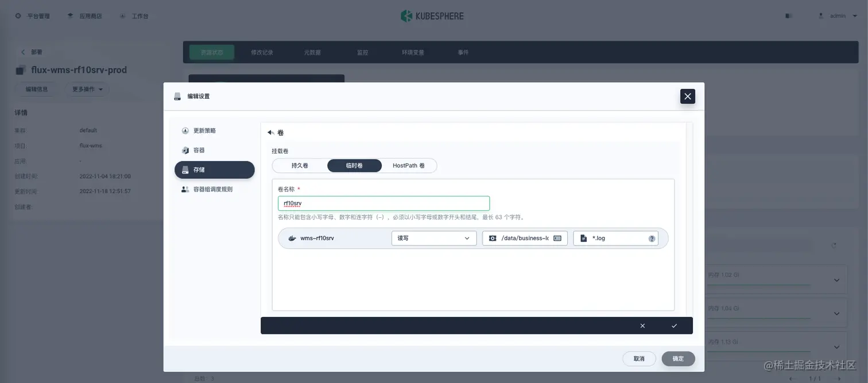Click the flux-wms project value
This screenshot has width=868, height=383.
(91, 146)
